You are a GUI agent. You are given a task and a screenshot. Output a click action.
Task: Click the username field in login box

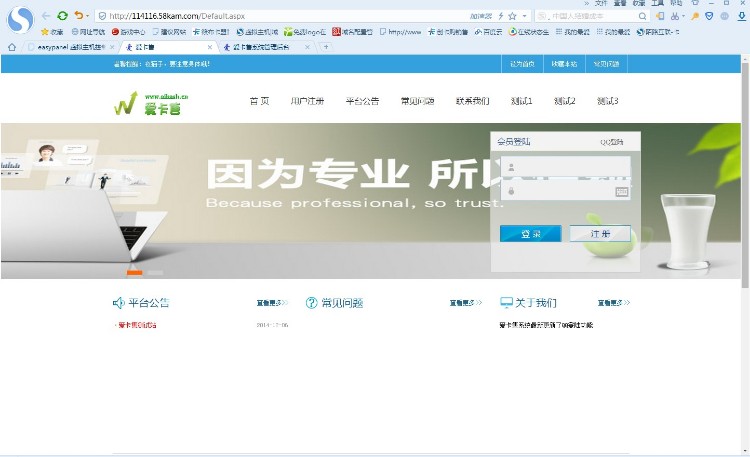click(565, 167)
